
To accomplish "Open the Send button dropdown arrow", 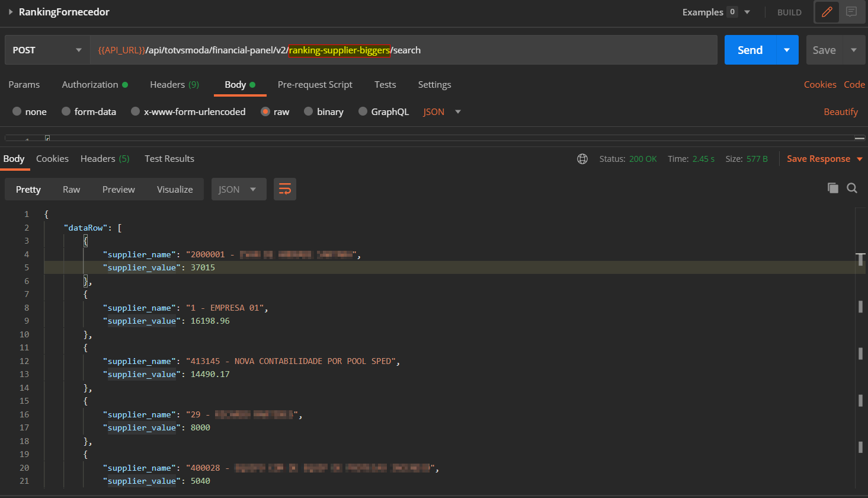I will tap(787, 50).
